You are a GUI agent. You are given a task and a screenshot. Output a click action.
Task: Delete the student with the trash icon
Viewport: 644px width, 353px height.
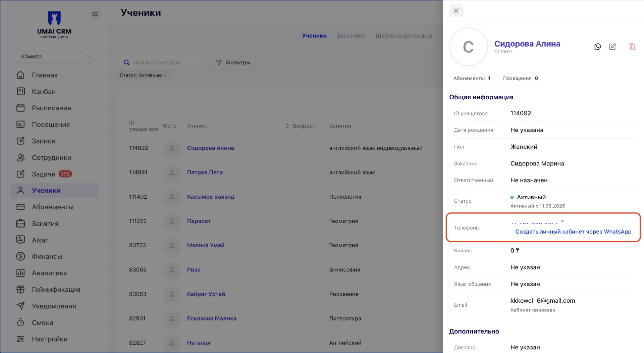[x=632, y=47]
